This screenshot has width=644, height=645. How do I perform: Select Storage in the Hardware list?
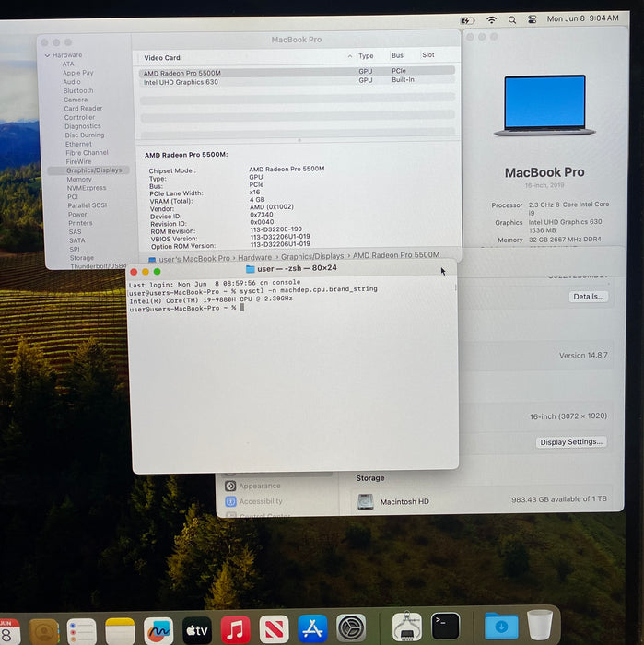click(x=82, y=258)
